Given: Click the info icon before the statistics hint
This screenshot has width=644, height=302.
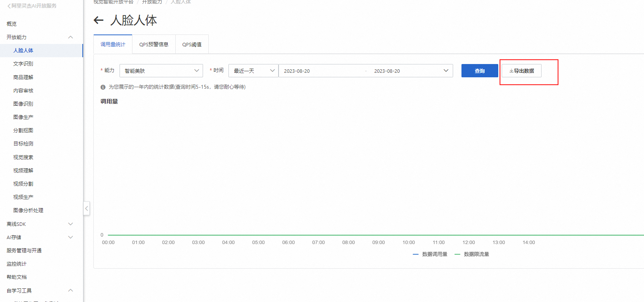Looking at the screenshot, I should pos(103,87).
